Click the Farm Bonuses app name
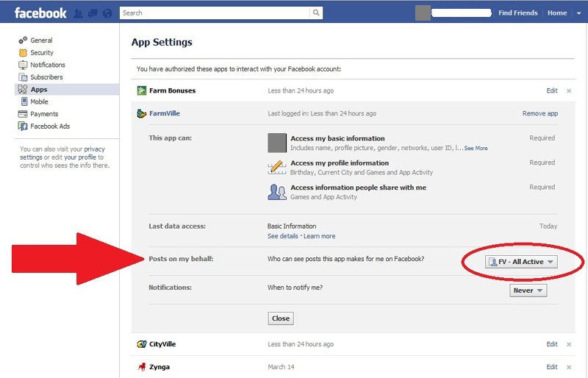 coord(173,90)
